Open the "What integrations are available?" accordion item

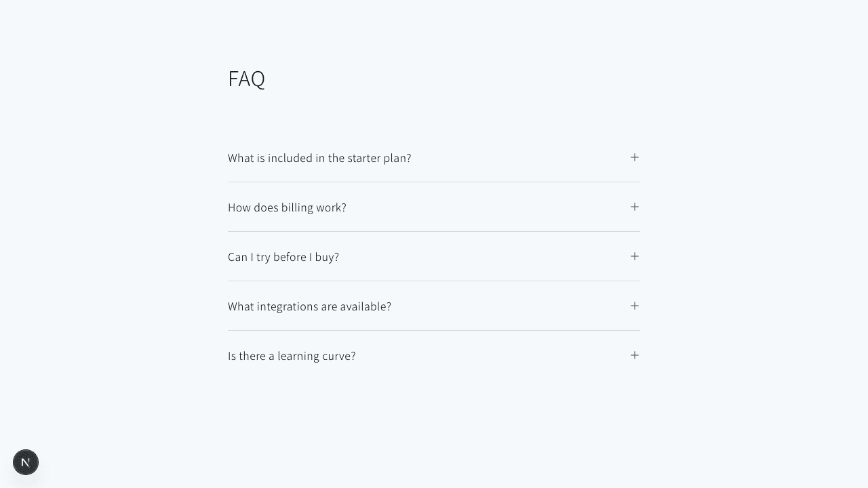point(309,306)
